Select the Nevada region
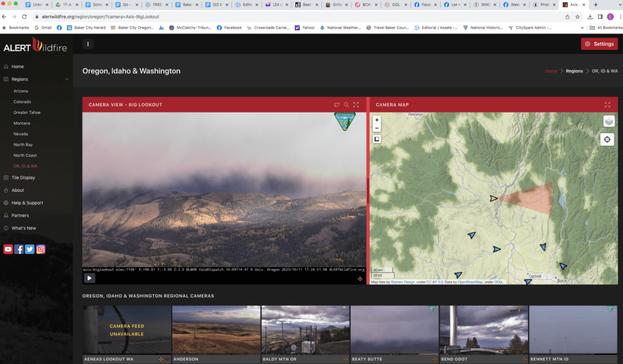623x364 pixels. 21,134
